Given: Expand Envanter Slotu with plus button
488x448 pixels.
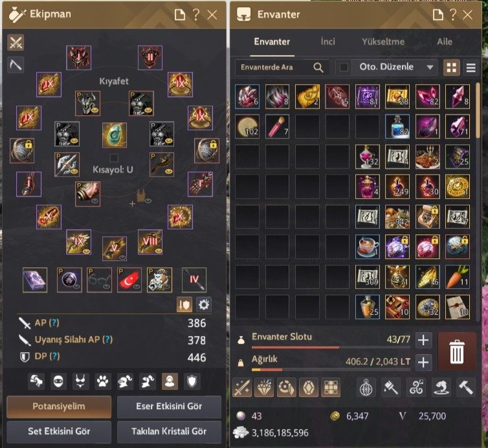Looking at the screenshot, I should point(423,340).
